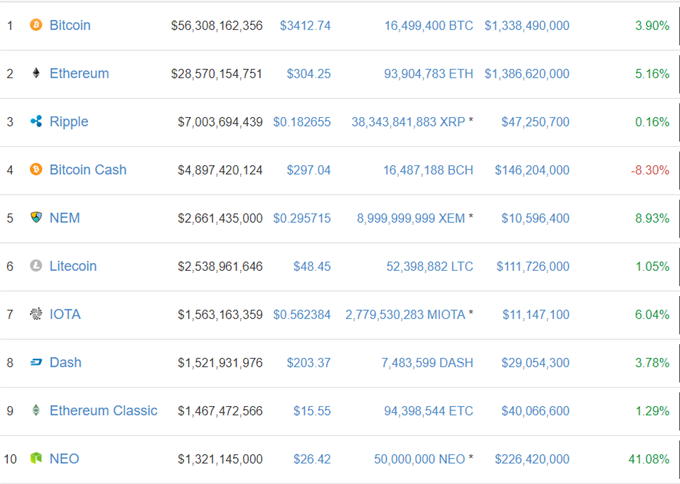Click the NEM shield logo icon
Image resolution: width=680 pixels, height=484 pixels.
(36, 217)
